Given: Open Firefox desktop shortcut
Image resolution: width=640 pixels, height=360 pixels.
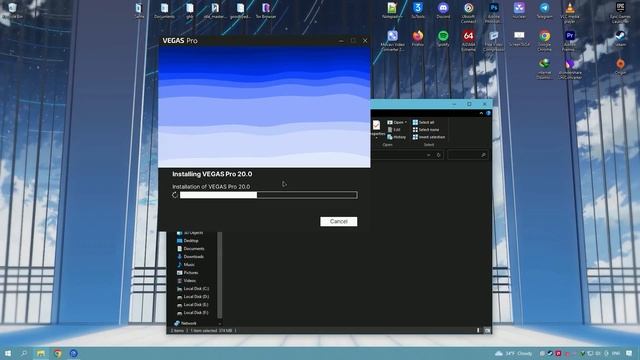Looking at the screenshot, I should click(418, 38).
